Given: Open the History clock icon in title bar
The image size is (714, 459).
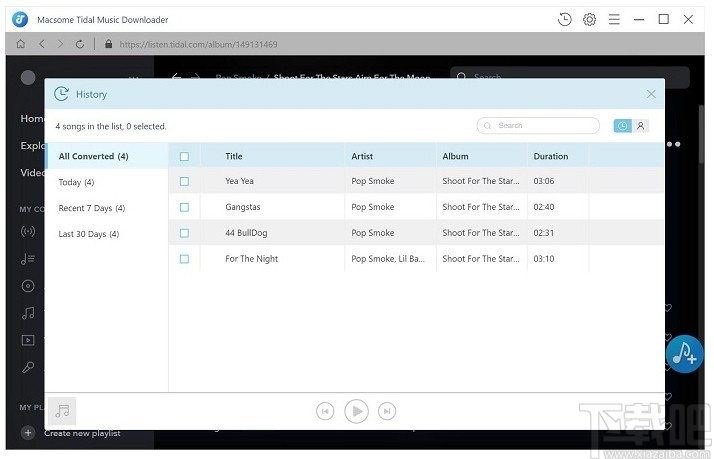Looking at the screenshot, I should click(x=565, y=20).
